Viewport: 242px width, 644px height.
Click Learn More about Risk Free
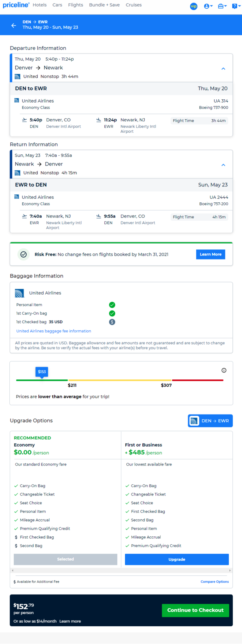click(x=211, y=254)
